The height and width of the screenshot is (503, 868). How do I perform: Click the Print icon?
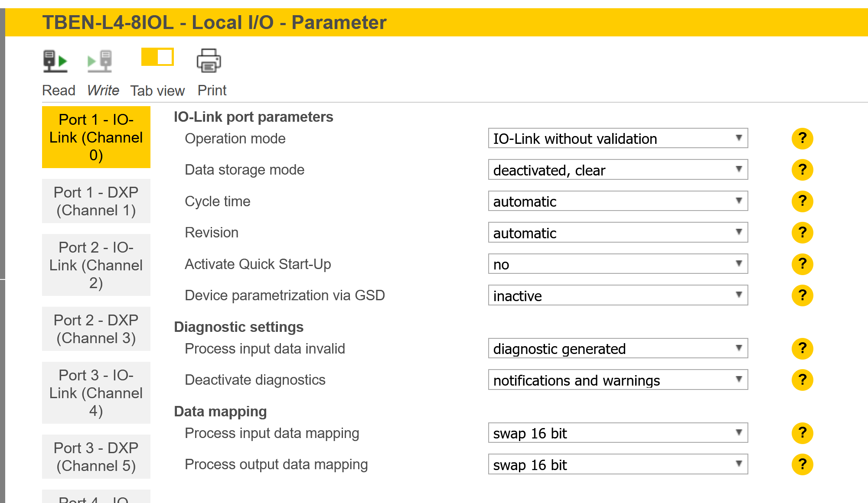[x=209, y=61]
